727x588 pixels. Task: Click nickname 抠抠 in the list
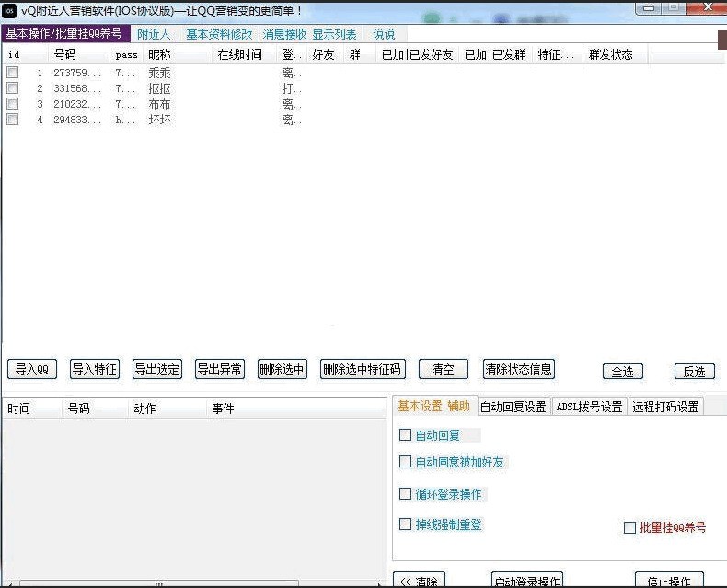[159, 88]
